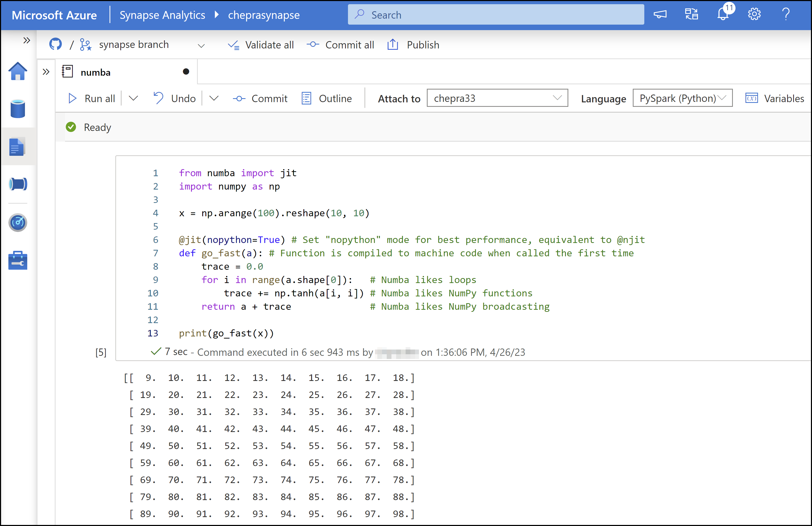This screenshot has height=526, width=812.
Task: Open the directory switcher icon
Action: coord(691,14)
